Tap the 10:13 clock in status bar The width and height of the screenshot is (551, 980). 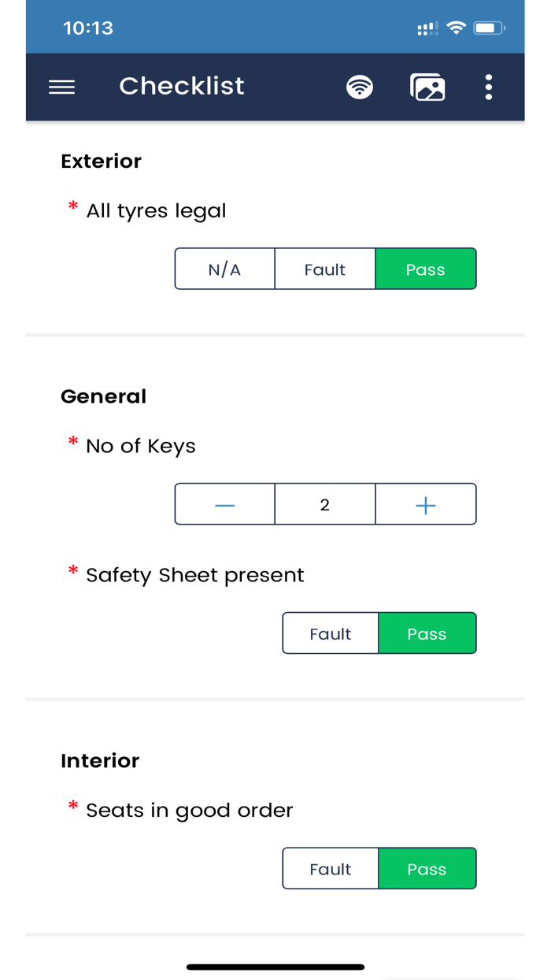coord(88,28)
